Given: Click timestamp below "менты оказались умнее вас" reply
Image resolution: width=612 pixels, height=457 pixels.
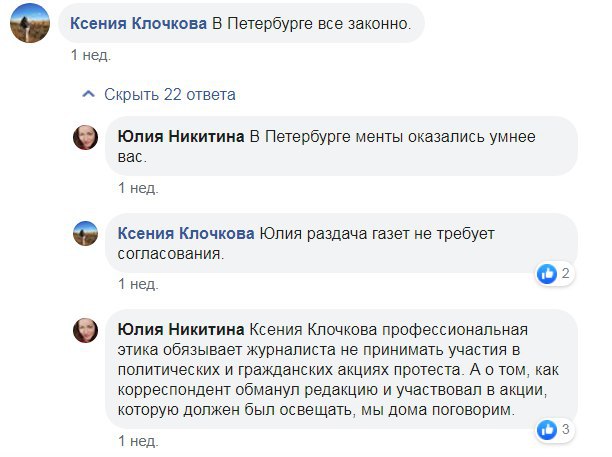Looking at the screenshot, I should [x=138, y=187].
